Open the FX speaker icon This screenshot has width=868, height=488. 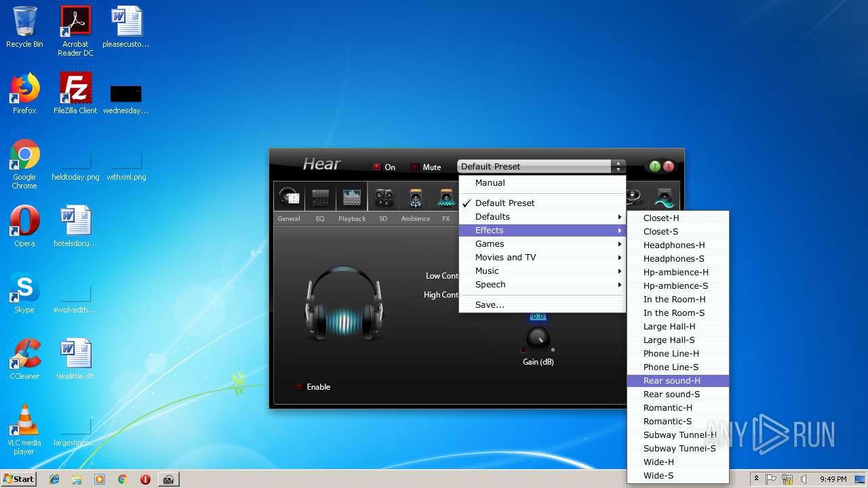point(446,197)
